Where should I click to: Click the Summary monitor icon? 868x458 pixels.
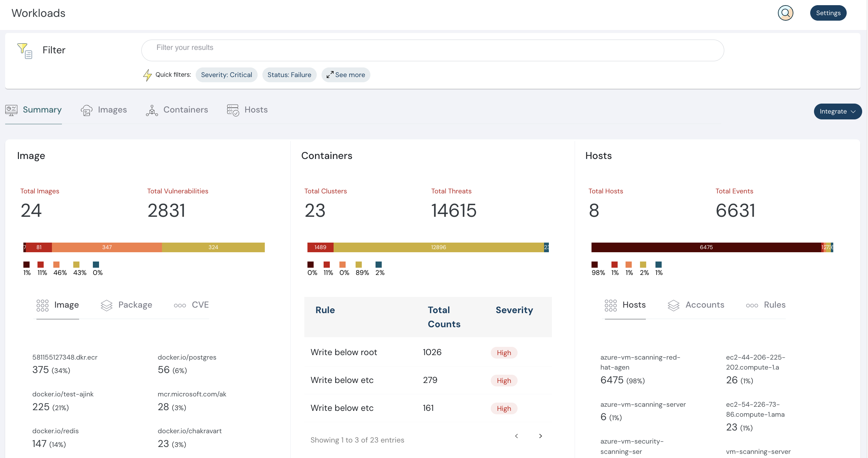[11, 110]
